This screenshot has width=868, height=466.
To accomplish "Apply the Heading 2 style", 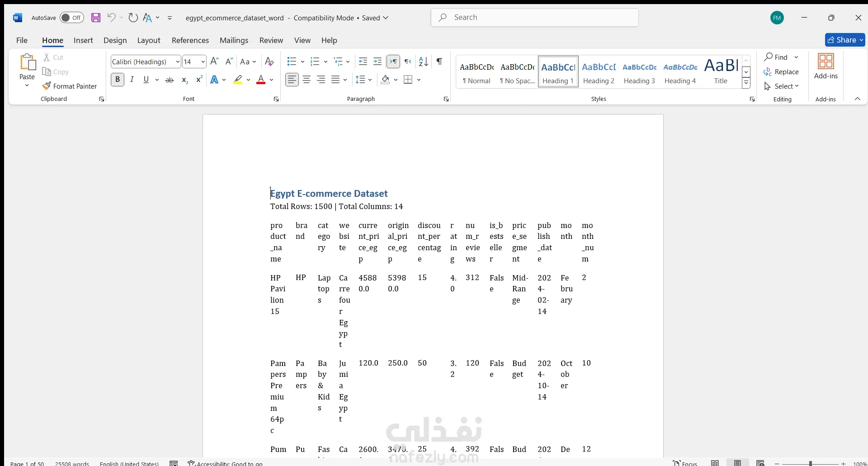I will [x=599, y=71].
